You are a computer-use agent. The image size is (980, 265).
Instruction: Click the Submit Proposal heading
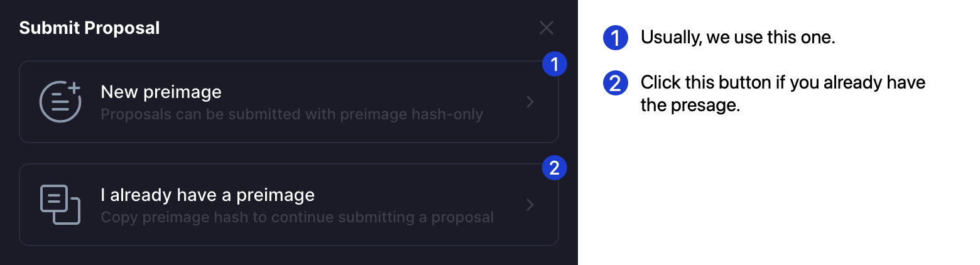[x=89, y=28]
